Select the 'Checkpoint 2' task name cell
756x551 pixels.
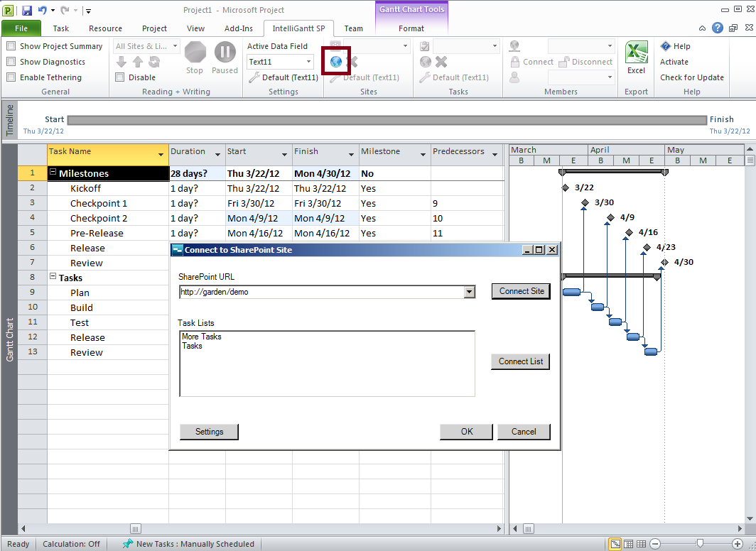point(108,218)
